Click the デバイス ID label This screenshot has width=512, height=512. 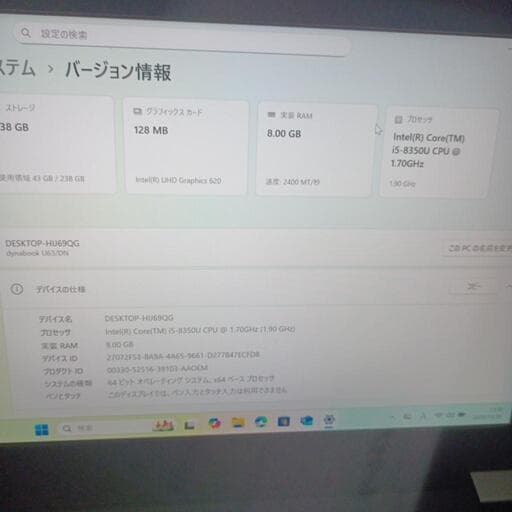point(59,358)
